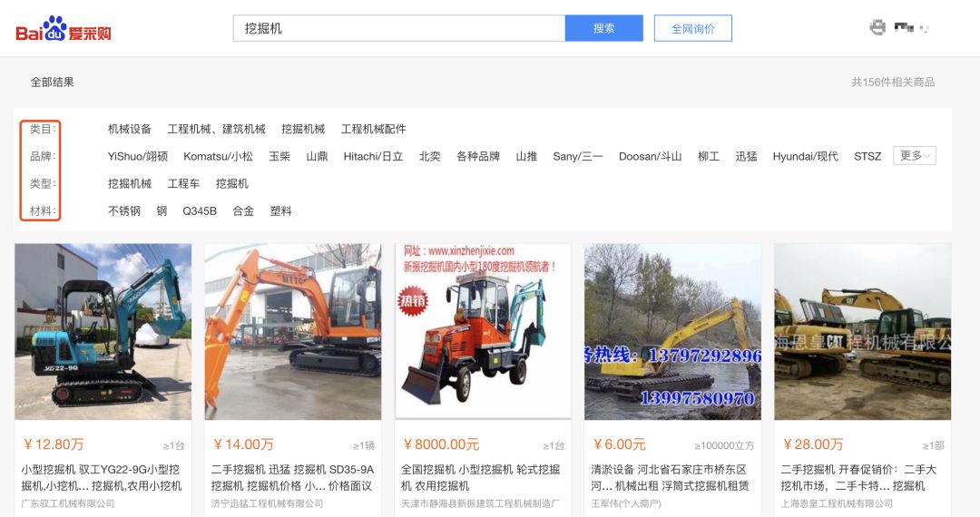
Task: Open the user avatar icon in header
Action: click(877, 27)
